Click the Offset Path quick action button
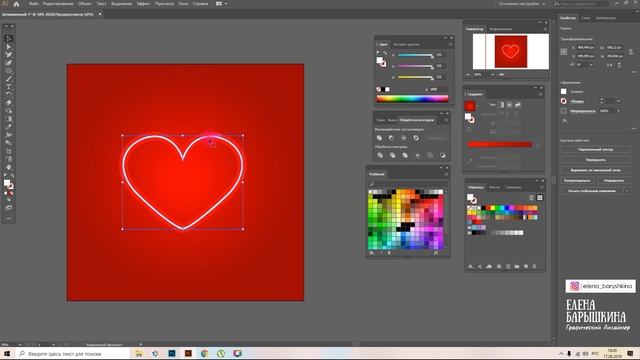The height and width of the screenshot is (360, 640). pos(596,149)
